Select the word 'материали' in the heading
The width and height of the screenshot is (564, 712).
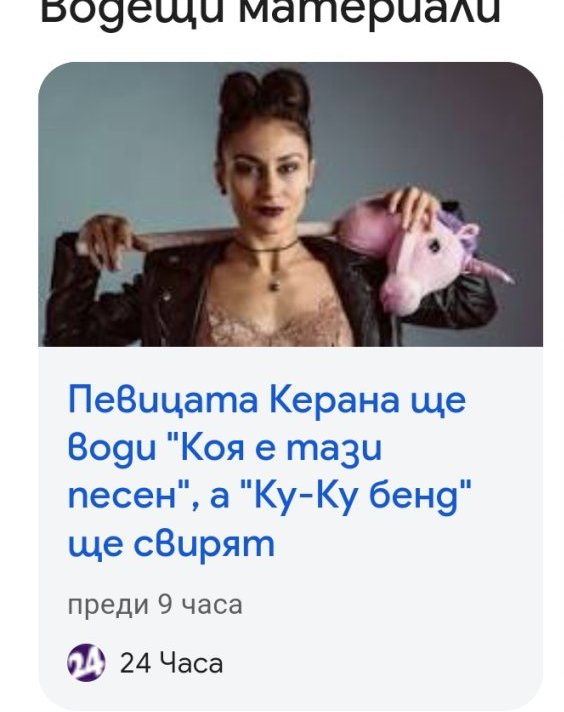(x=369, y=13)
